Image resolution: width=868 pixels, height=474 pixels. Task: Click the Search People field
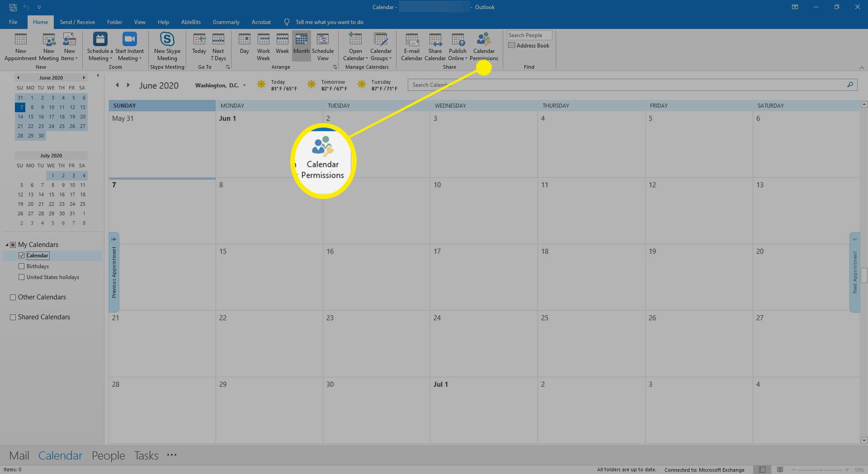tap(529, 35)
